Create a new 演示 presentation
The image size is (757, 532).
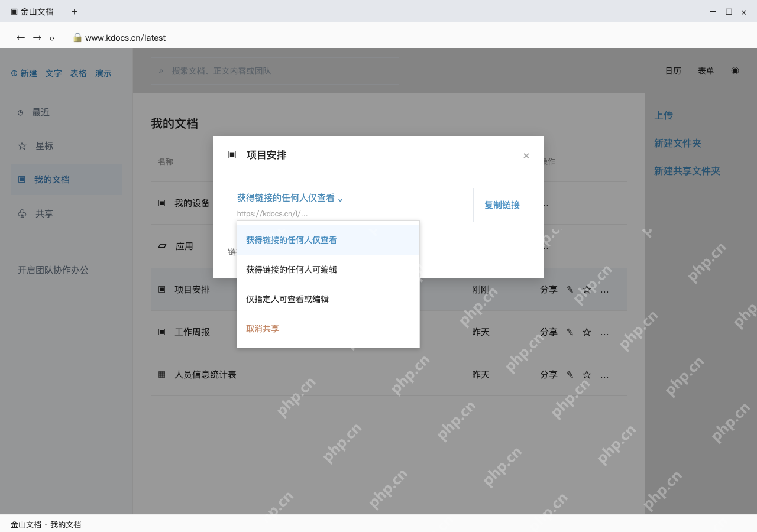[x=103, y=73]
